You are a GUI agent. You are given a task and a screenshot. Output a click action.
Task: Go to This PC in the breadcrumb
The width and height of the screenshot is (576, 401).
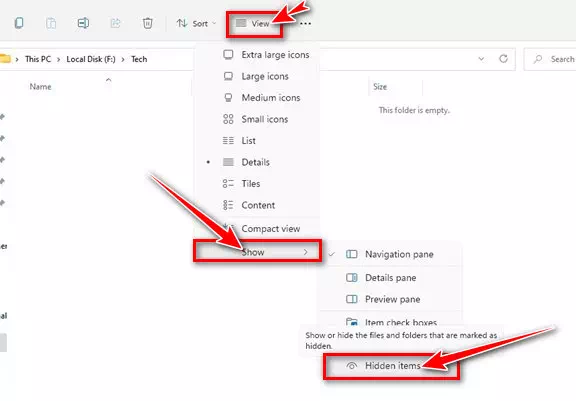(x=38, y=59)
